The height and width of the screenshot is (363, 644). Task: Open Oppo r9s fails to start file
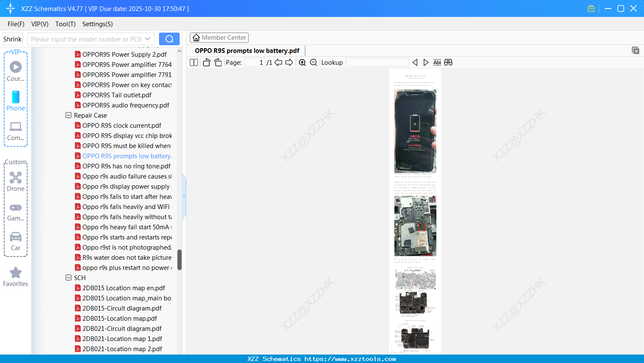(123, 196)
